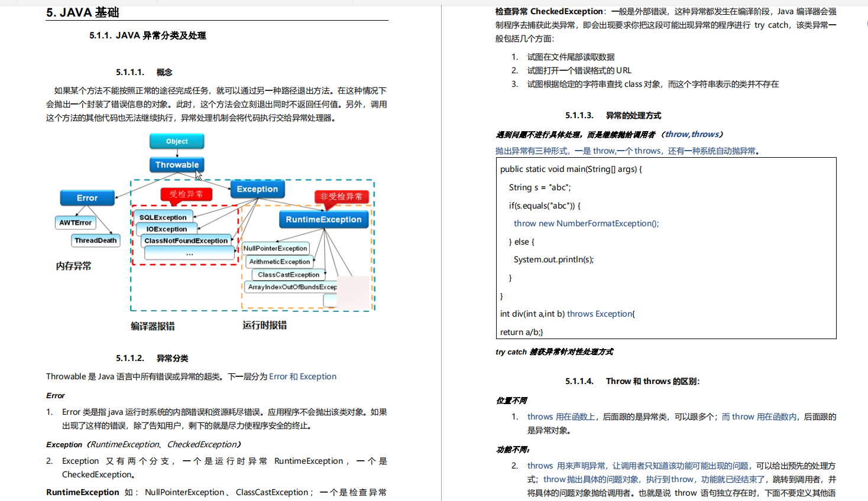Click the code line 'int div(int a,int b) throws Exception{'
Viewport: 868px width, 501px height.
[x=568, y=314]
